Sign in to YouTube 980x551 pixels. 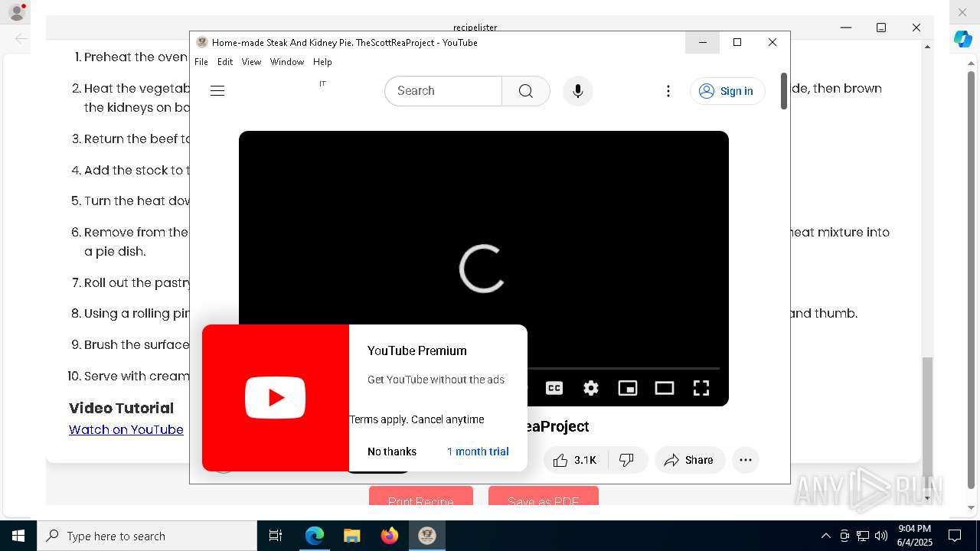pos(727,91)
